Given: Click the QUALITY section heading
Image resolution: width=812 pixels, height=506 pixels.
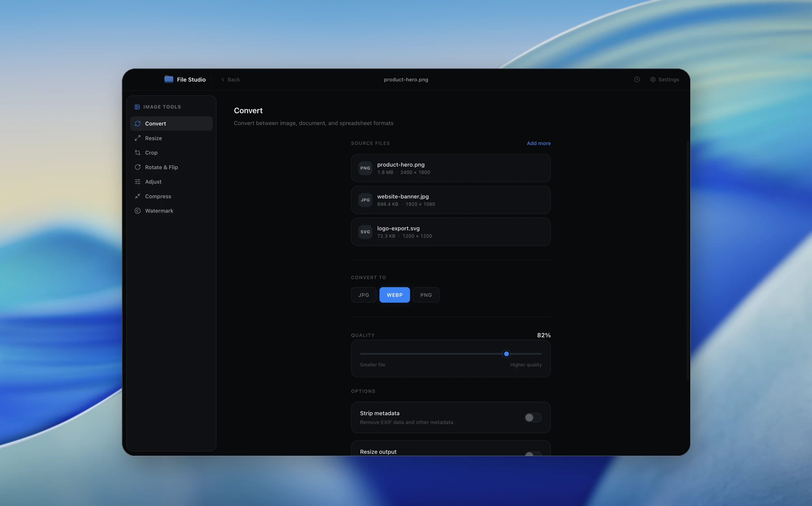Looking at the screenshot, I should coord(363,335).
